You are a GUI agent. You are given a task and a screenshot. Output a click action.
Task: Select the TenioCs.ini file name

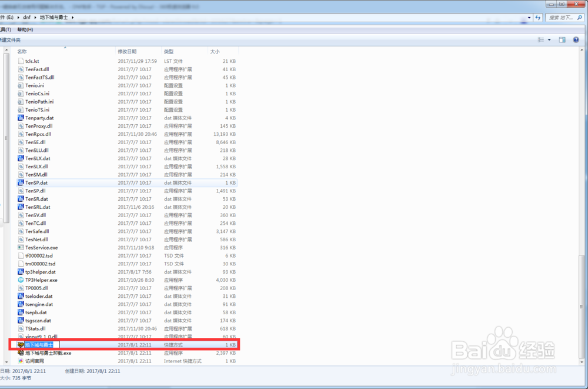click(38, 94)
